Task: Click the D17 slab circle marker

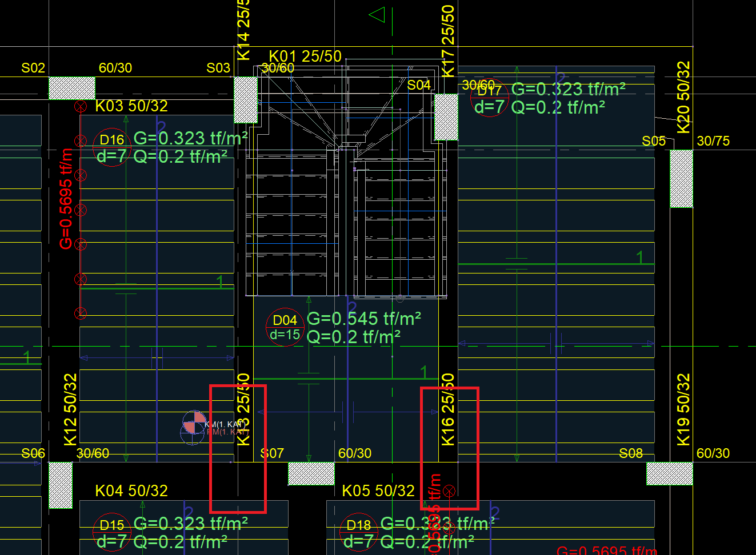Action: pyautogui.click(x=489, y=98)
